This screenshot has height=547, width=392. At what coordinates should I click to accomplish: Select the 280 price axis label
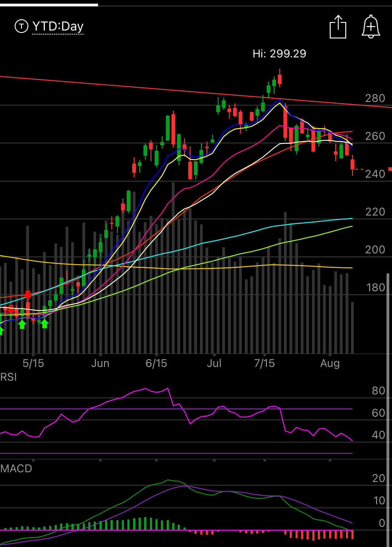pyautogui.click(x=375, y=98)
